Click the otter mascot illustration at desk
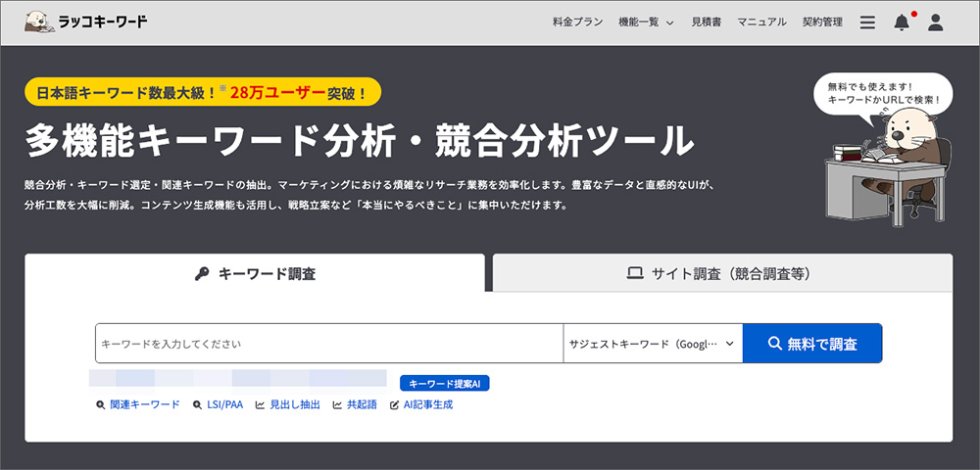980x470 pixels. pyautogui.click(x=890, y=166)
